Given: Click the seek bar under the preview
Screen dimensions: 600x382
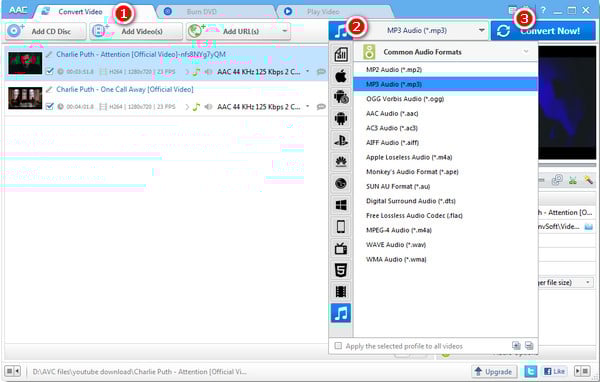Looking at the screenshot, I should point(567,165).
